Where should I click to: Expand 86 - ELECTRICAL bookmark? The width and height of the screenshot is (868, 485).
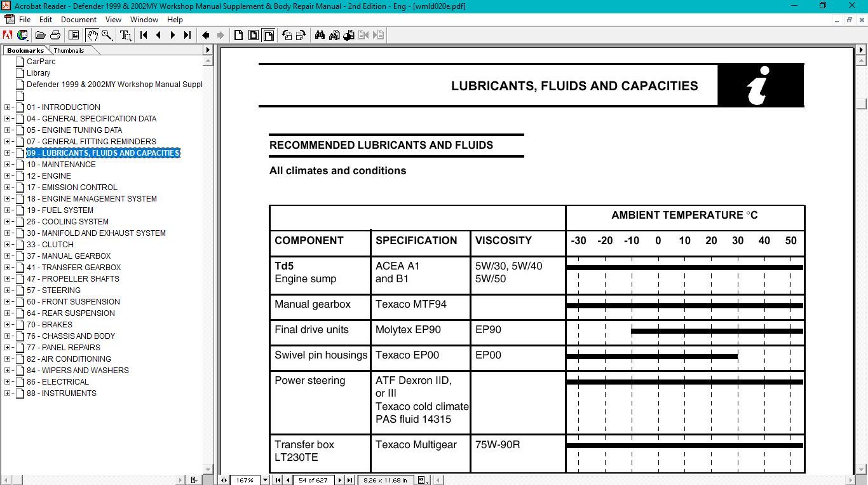point(8,382)
